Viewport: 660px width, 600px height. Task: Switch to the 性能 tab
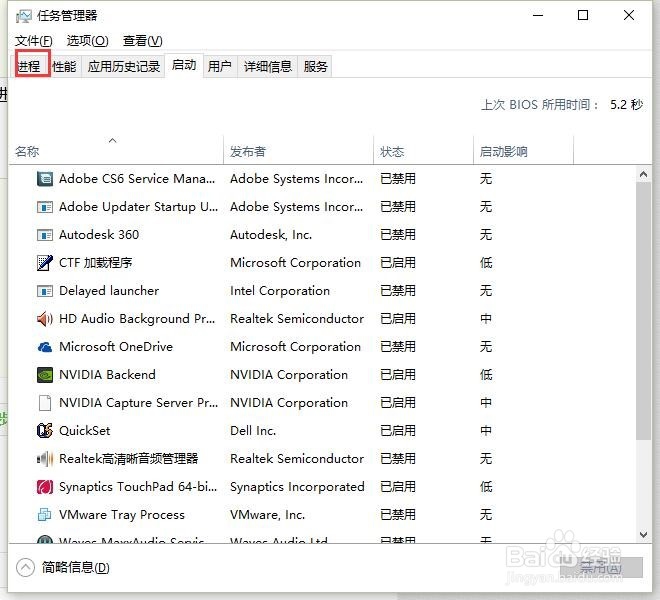coord(64,66)
